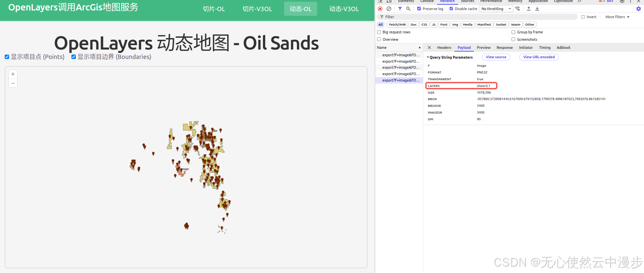The height and width of the screenshot is (273, 644).
Task: Uncheck Disable cache
Action: [451, 9]
